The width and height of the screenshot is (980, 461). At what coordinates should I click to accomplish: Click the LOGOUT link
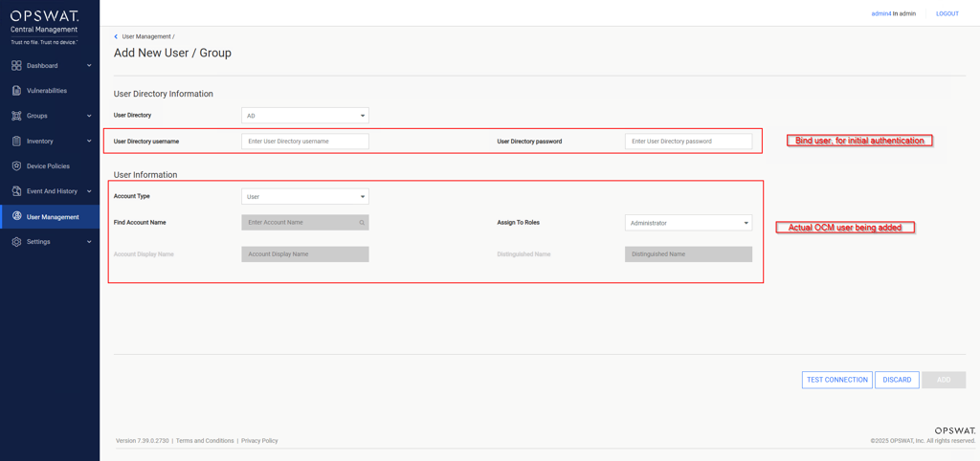click(947, 13)
